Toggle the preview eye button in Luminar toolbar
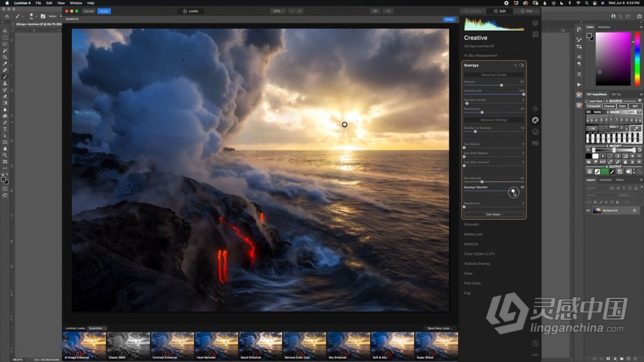 point(375,11)
